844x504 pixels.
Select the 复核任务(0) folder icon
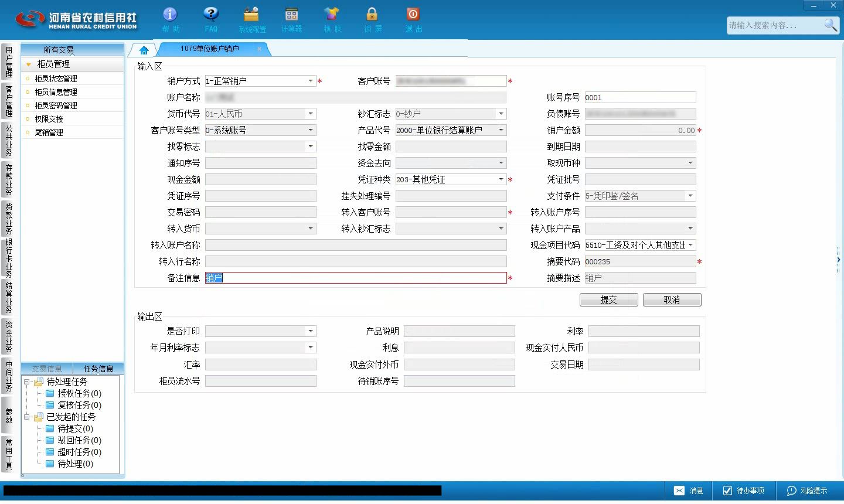pyautogui.click(x=50, y=405)
